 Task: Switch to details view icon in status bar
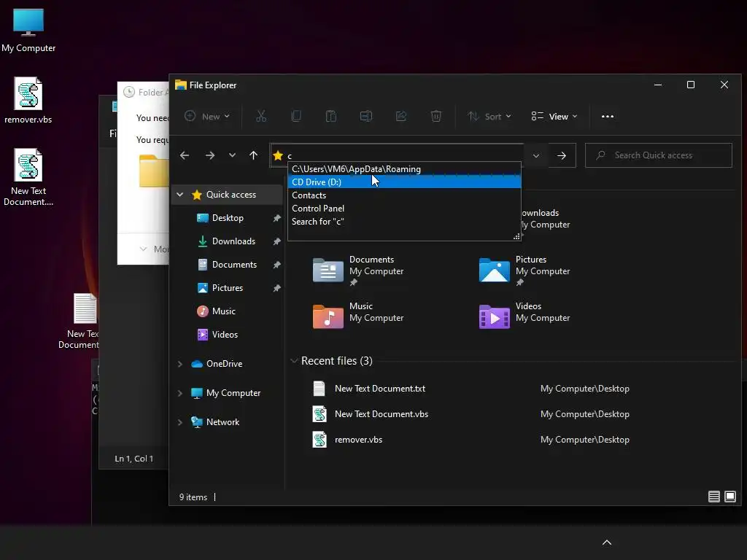(x=713, y=497)
